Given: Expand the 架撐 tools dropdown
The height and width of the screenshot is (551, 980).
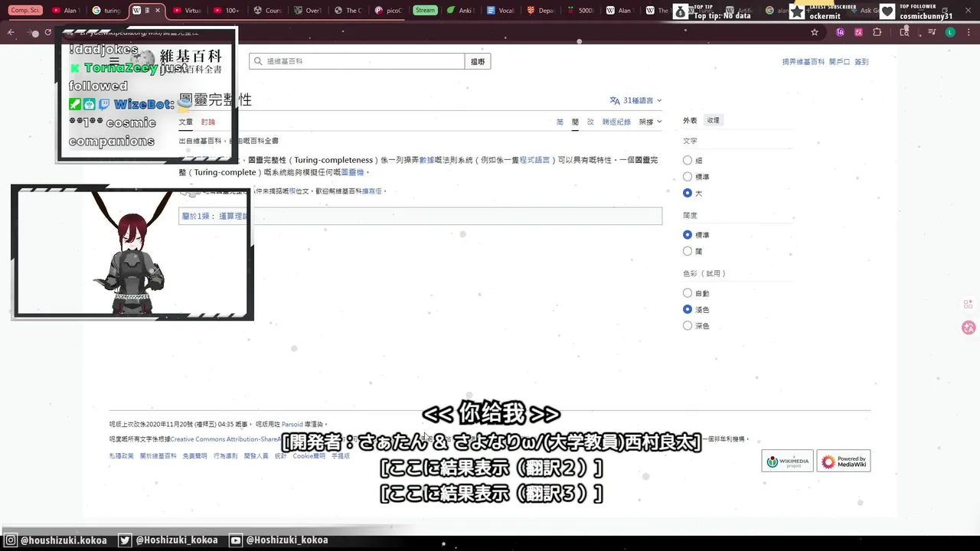Looking at the screenshot, I should (651, 122).
